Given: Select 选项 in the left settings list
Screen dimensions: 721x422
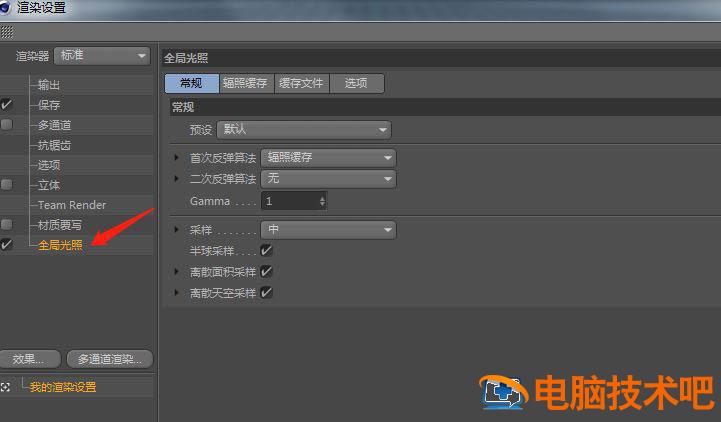Looking at the screenshot, I should coord(49,165).
